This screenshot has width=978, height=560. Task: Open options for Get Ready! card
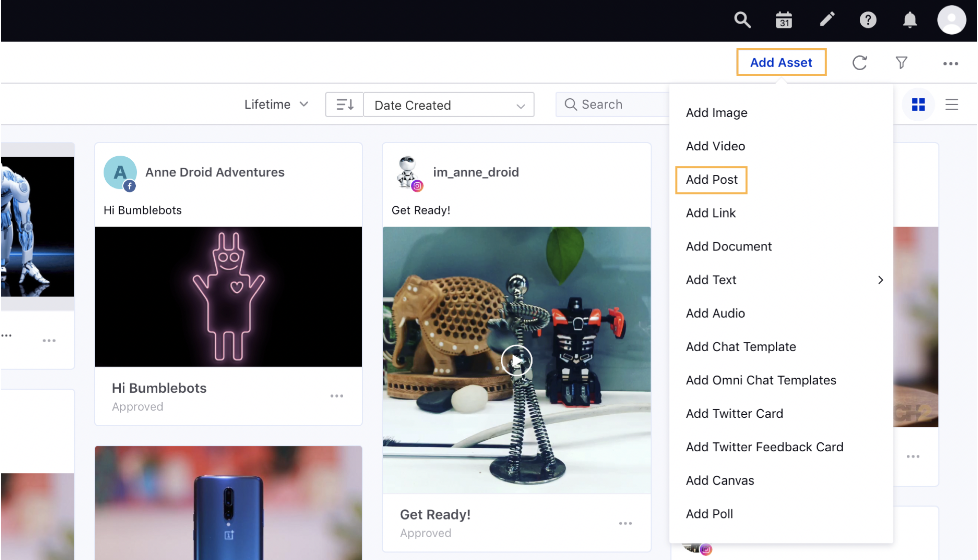pyautogui.click(x=625, y=523)
